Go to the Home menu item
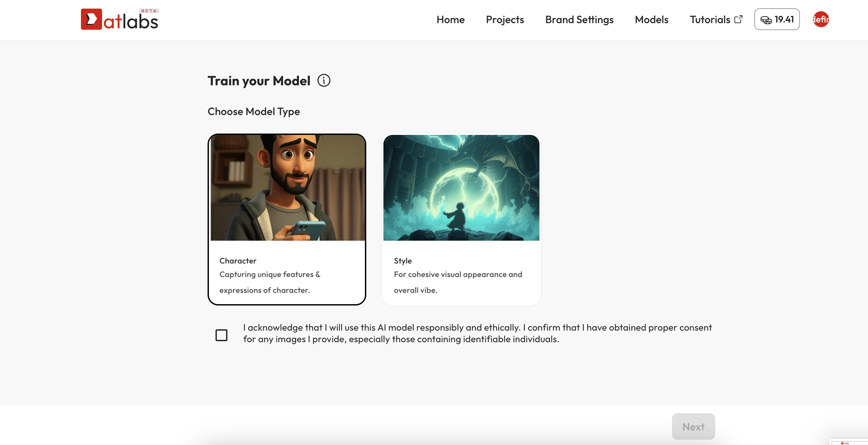868x445 pixels. [451, 20]
